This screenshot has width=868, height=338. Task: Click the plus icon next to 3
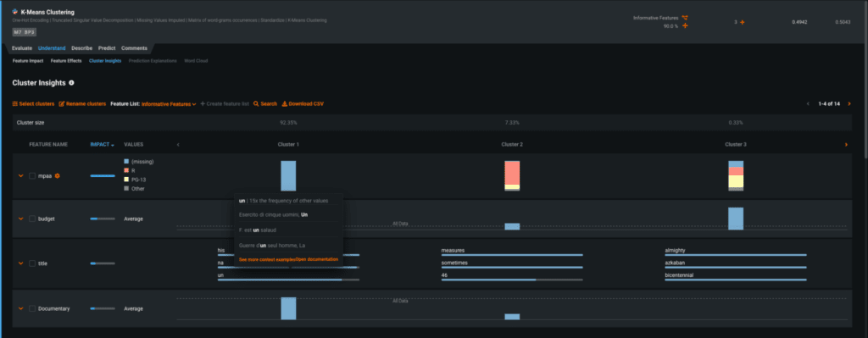click(743, 22)
